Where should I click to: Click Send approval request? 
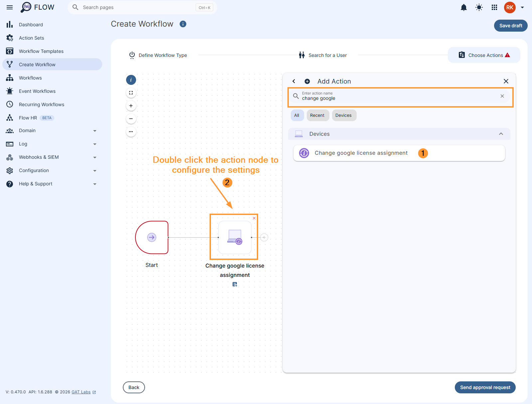pyautogui.click(x=485, y=387)
